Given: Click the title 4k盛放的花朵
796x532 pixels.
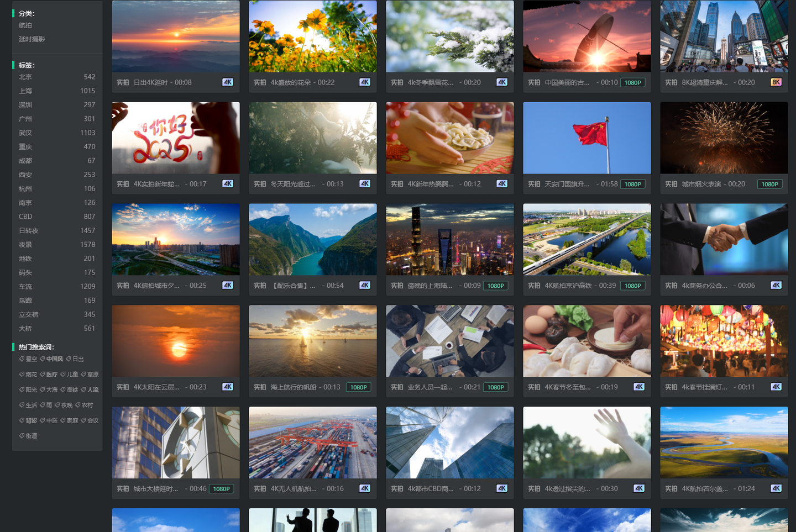Looking at the screenshot, I should (291, 82).
